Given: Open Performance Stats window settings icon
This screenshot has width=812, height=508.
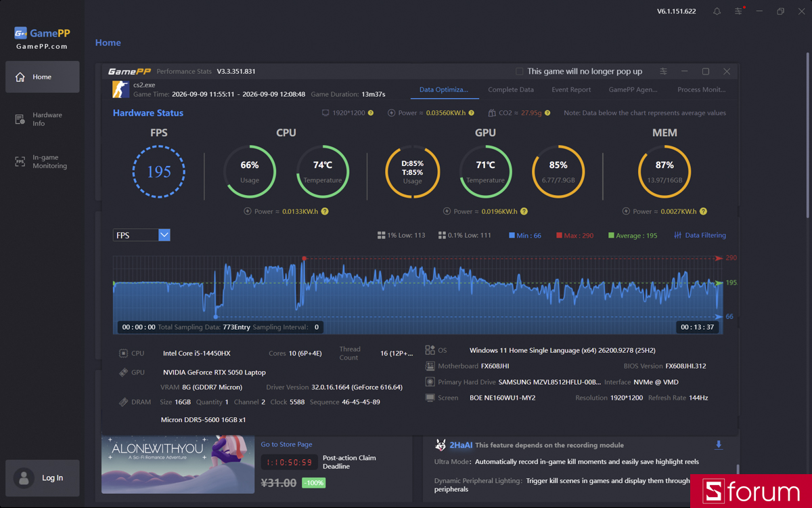Looking at the screenshot, I should pos(663,71).
